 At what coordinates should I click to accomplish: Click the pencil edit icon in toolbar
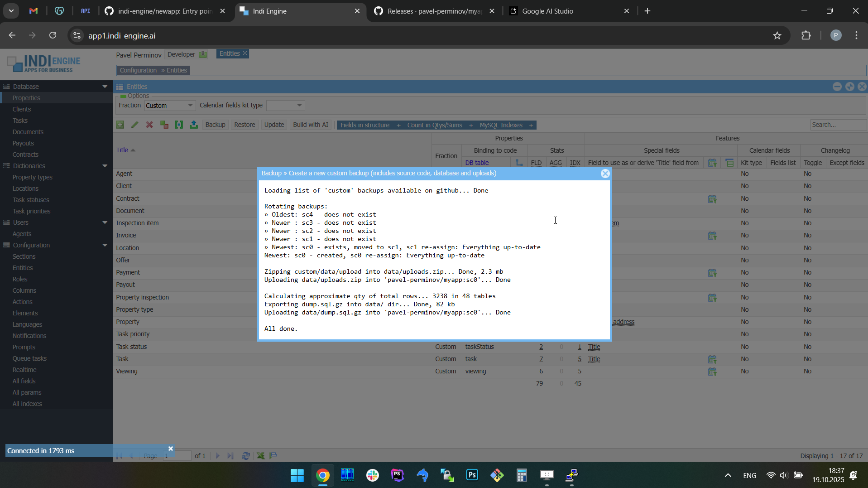pos(135,125)
